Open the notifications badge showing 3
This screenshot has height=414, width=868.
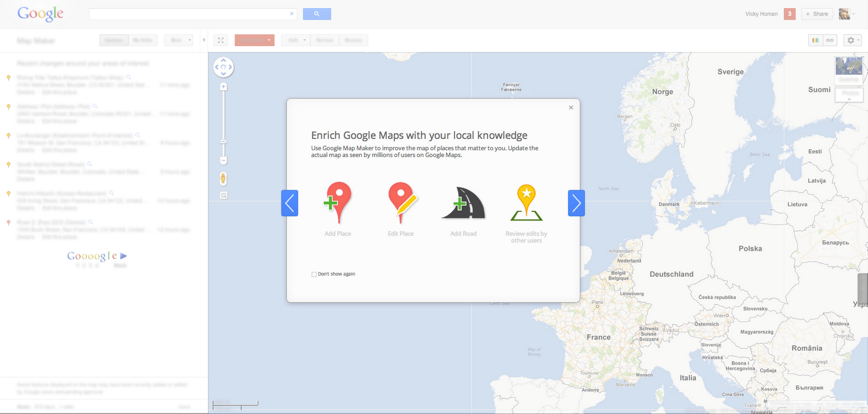point(790,14)
